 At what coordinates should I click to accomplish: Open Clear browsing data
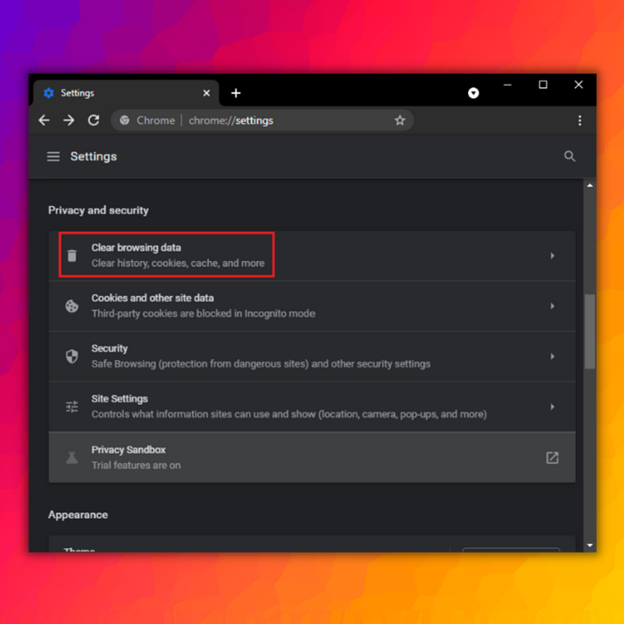pos(312,255)
